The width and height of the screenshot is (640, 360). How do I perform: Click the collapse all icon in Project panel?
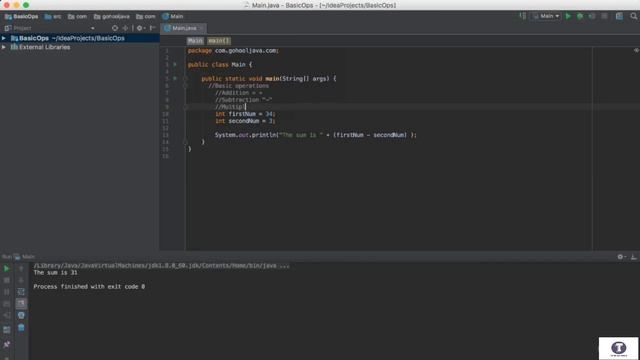pos(125,28)
